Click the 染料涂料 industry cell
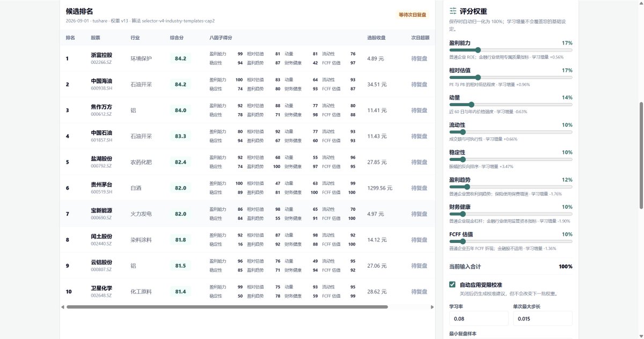The height and width of the screenshot is (339, 644). point(141,240)
